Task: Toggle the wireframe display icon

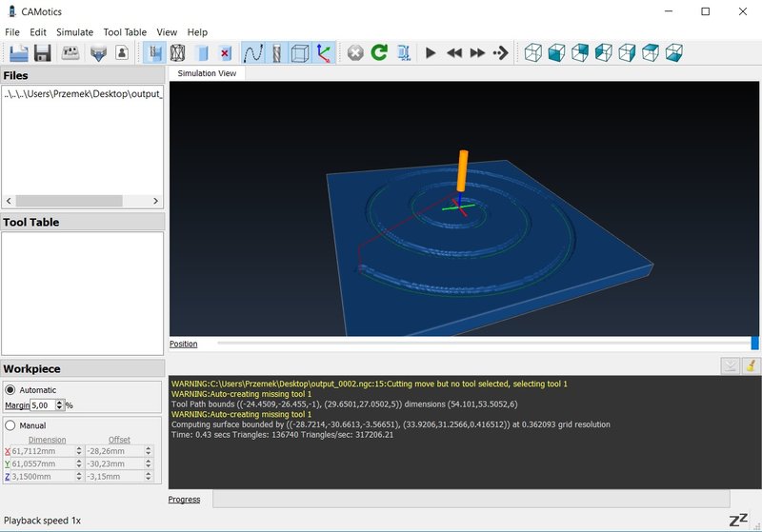Action: click(x=178, y=52)
